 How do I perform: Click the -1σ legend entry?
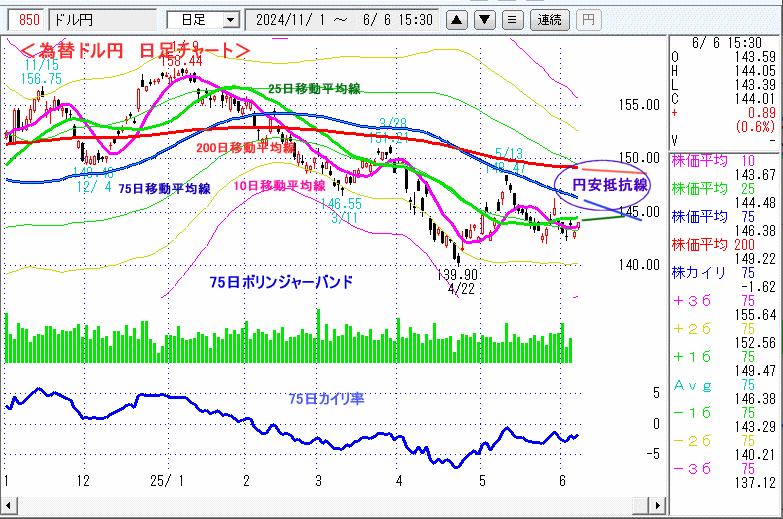click(x=714, y=413)
